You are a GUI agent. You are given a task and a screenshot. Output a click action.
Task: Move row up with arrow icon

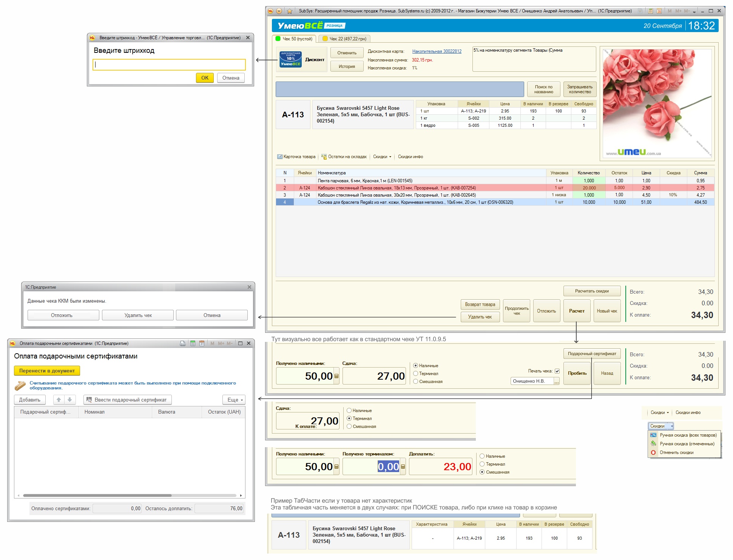[59, 400]
